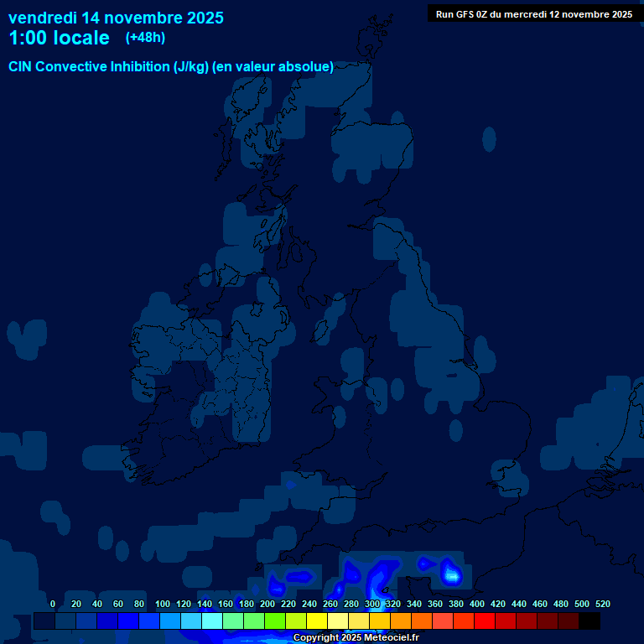The image size is (644, 644).
Task: Select the bright green 200 legend swatch
Action: point(275,621)
